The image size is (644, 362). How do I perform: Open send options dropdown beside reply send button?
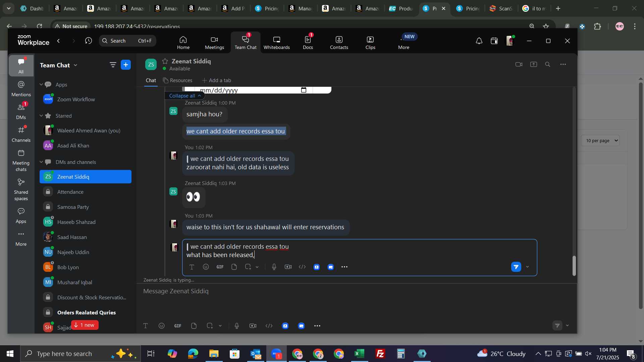(x=528, y=267)
